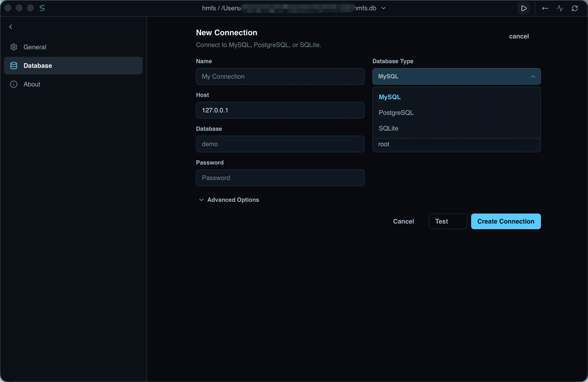Expand Advanced Options section

(x=229, y=200)
